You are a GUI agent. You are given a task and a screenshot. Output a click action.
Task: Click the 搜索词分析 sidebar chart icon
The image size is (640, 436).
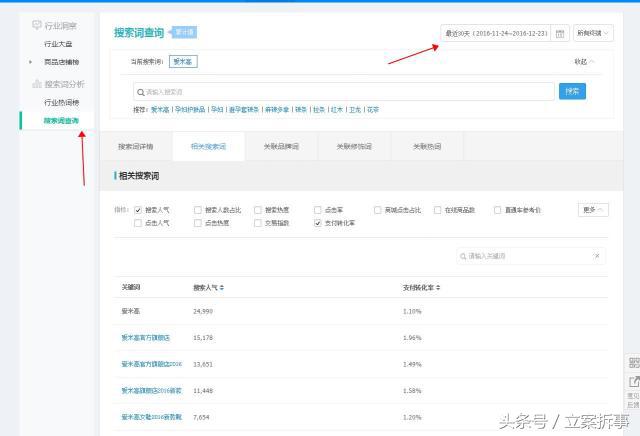point(37,84)
